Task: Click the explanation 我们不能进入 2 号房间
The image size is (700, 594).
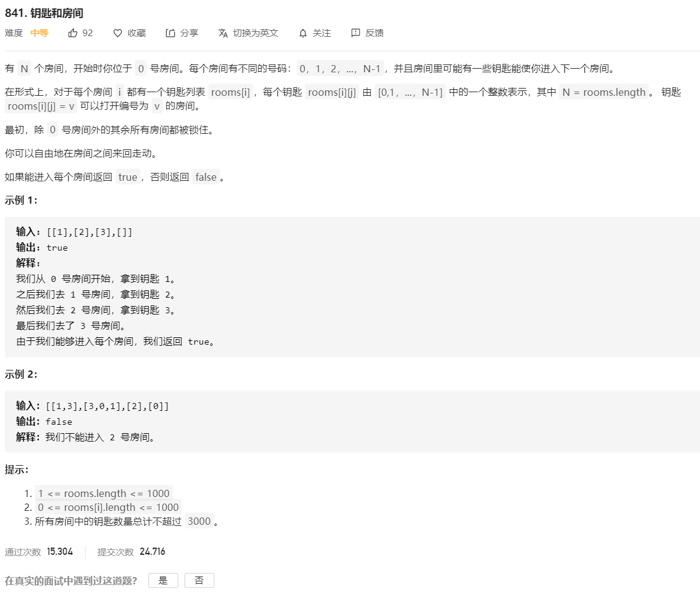Action: coord(100,437)
